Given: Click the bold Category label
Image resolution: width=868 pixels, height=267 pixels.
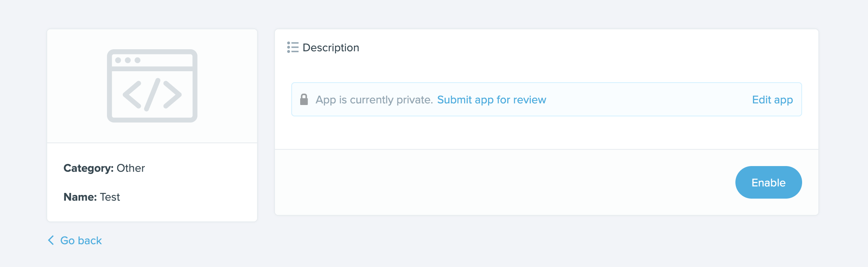Looking at the screenshot, I should [x=88, y=168].
